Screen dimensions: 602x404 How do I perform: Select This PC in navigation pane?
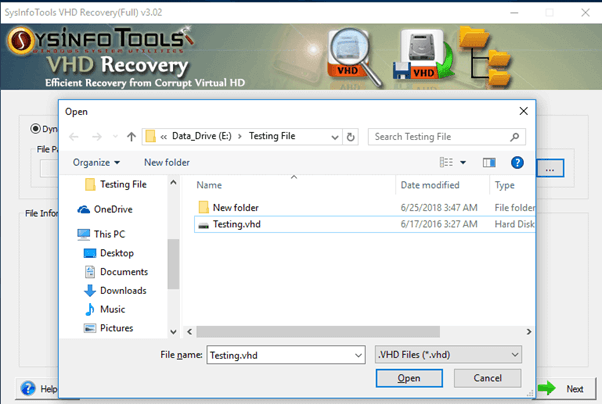tap(101, 234)
